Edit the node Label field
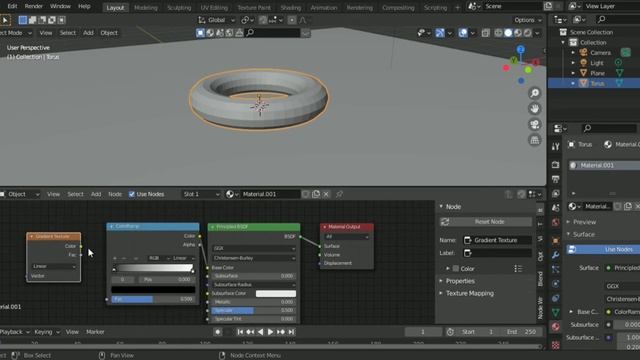 coord(497,253)
